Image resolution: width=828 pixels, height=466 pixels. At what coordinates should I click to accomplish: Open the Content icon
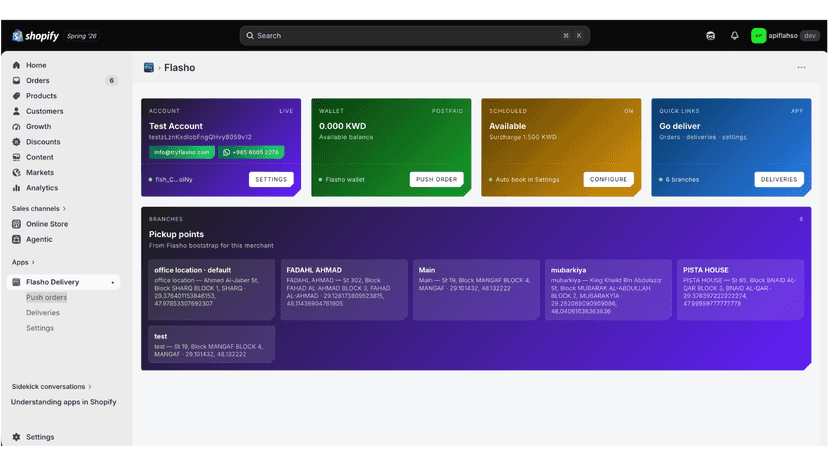point(16,157)
